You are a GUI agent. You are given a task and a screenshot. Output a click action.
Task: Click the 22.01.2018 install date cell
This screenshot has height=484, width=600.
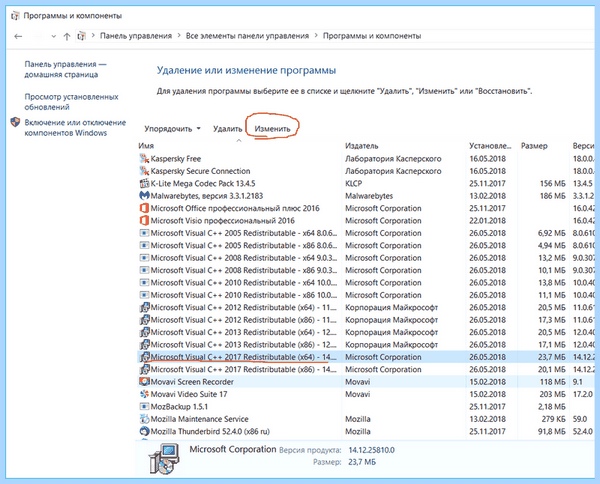pos(488,220)
